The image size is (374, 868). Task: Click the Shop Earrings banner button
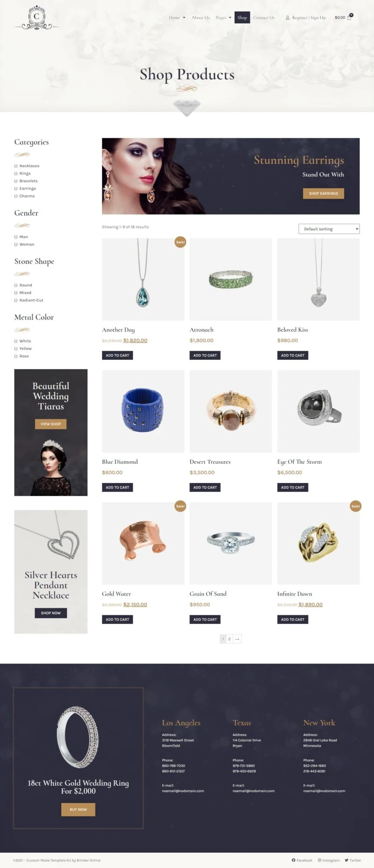324,193
